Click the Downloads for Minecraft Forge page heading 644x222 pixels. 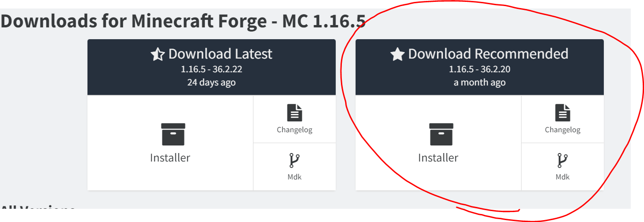click(183, 21)
